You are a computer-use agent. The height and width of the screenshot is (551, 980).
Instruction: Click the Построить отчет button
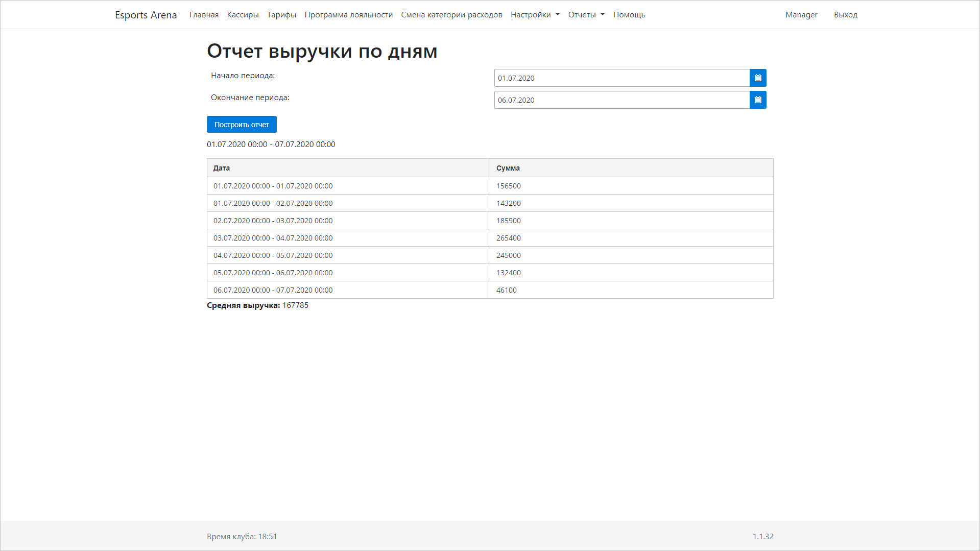(x=241, y=124)
